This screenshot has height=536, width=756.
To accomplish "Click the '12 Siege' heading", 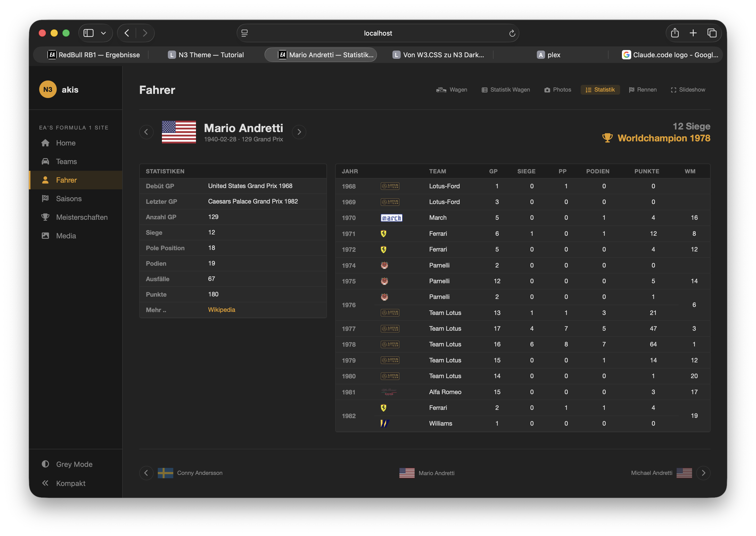I will (691, 126).
